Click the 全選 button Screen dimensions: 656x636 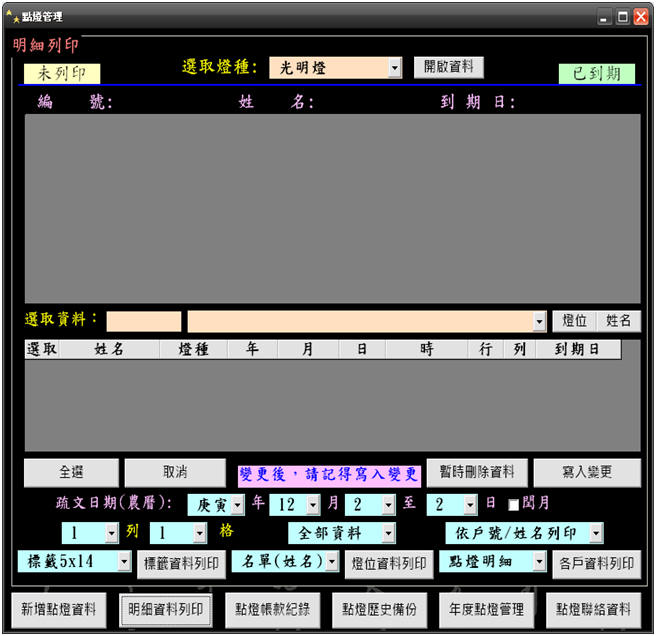click(71, 472)
